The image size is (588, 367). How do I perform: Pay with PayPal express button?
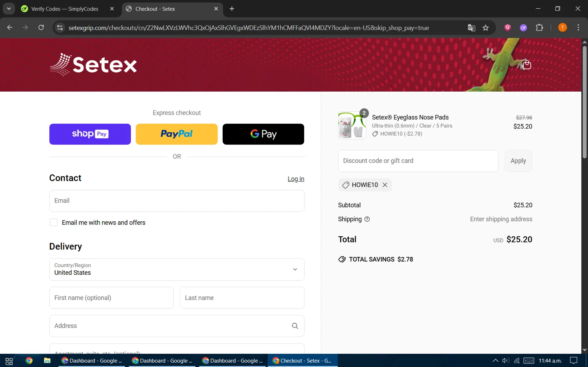[177, 134]
